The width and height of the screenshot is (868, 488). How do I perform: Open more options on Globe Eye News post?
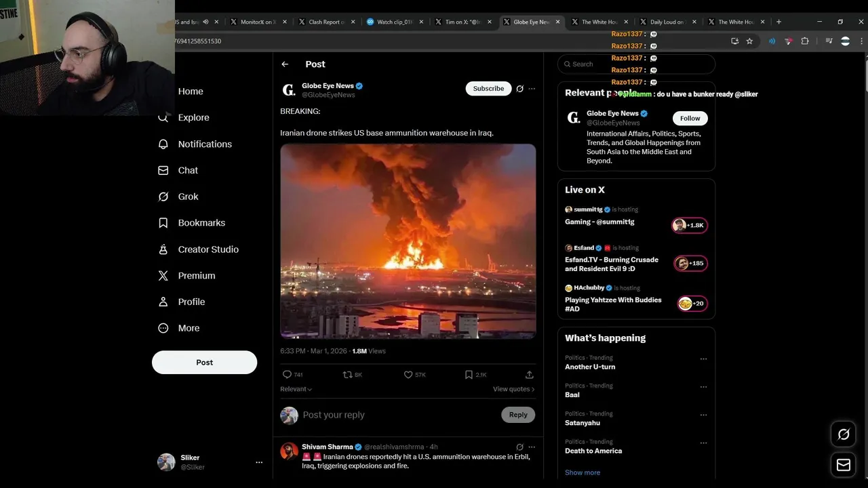532,89
